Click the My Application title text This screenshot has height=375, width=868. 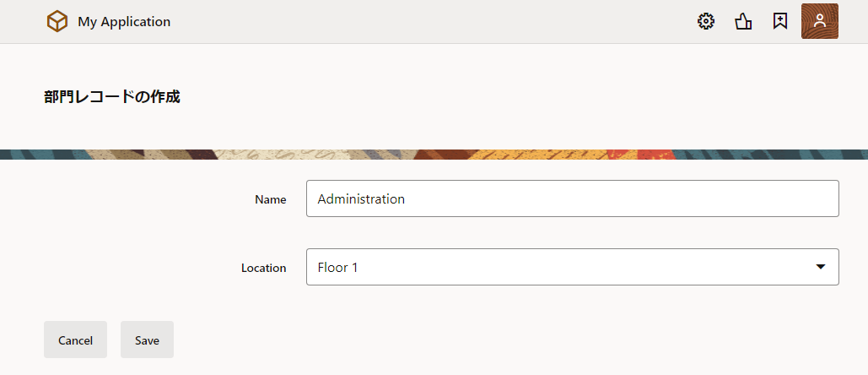pos(124,22)
